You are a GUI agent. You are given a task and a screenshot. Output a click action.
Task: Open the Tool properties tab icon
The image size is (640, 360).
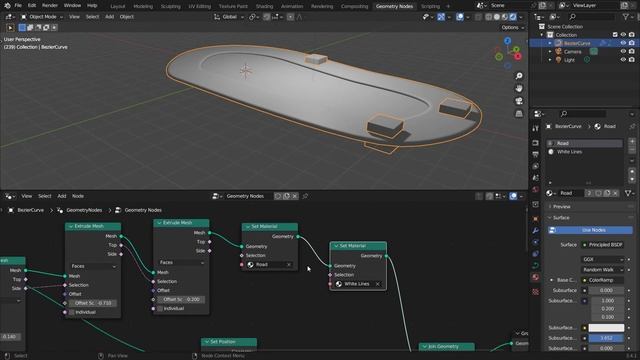(x=536, y=129)
